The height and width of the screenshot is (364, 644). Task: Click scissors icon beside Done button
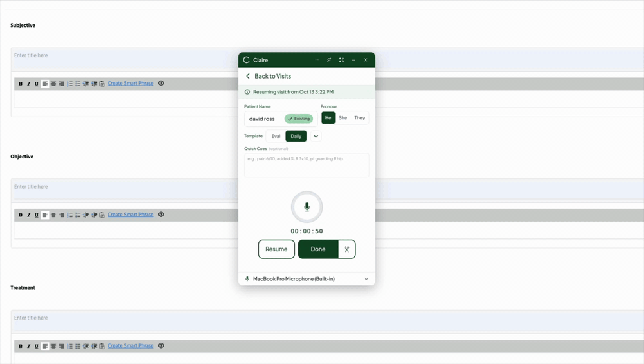[346, 249]
